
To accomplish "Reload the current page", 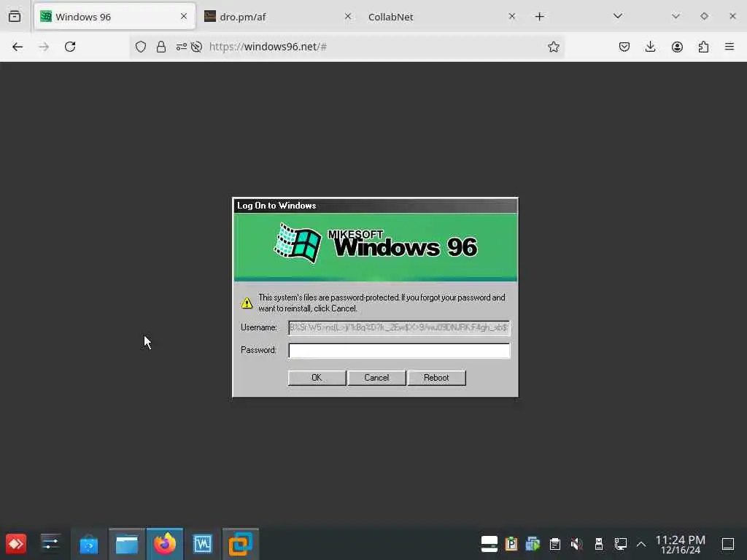I will pos(70,47).
